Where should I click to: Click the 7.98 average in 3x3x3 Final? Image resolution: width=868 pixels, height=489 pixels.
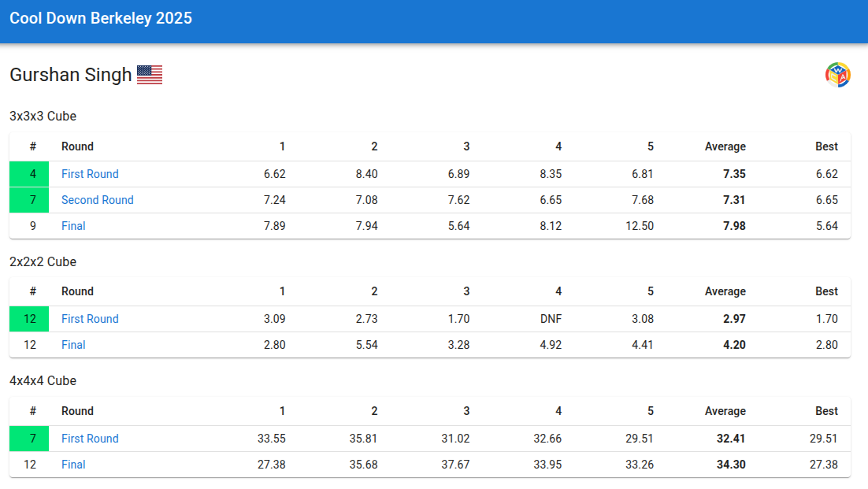(734, 226)
